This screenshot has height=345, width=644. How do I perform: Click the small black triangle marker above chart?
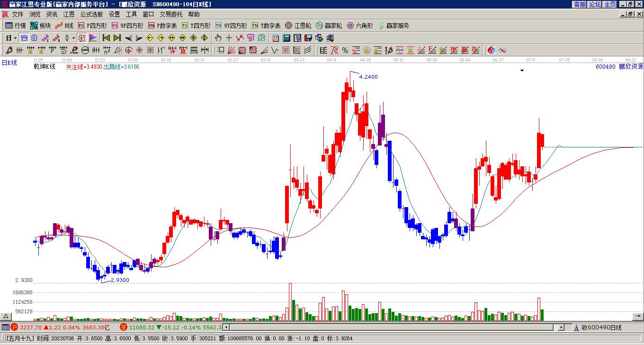pyautogui.click(x=522, y=71)
